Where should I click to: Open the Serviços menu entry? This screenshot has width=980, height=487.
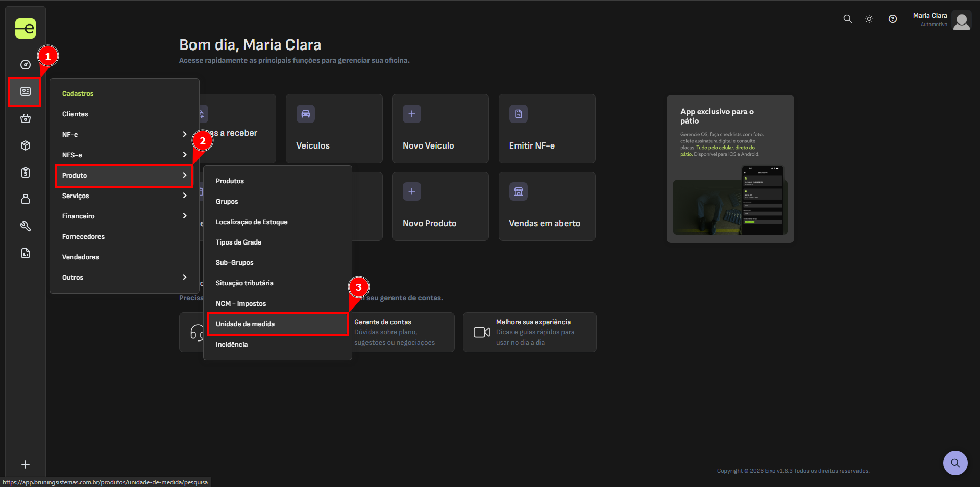[x=125, y=196]
